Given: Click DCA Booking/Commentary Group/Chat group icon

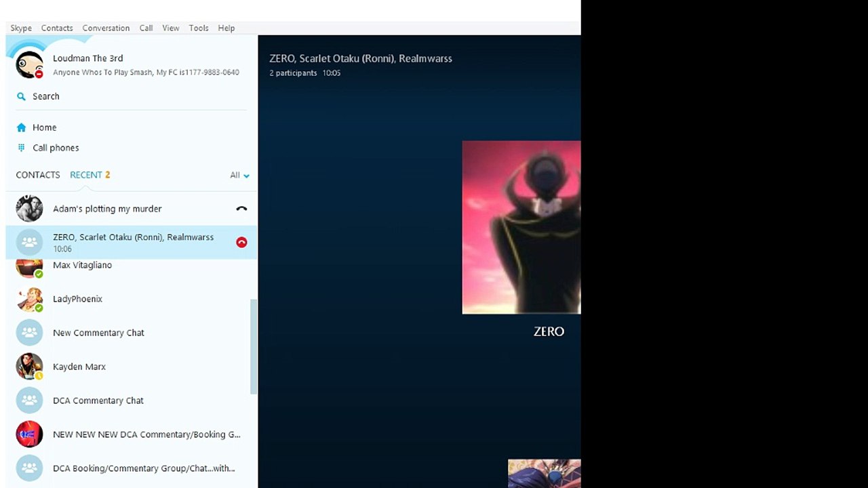Looking at the screenshot, I should (x=29, y=468).
